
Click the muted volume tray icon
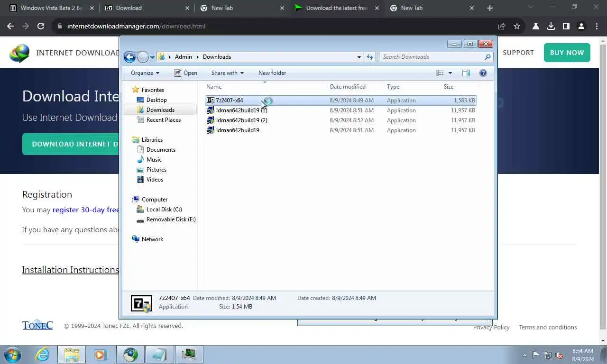point(559,355)
